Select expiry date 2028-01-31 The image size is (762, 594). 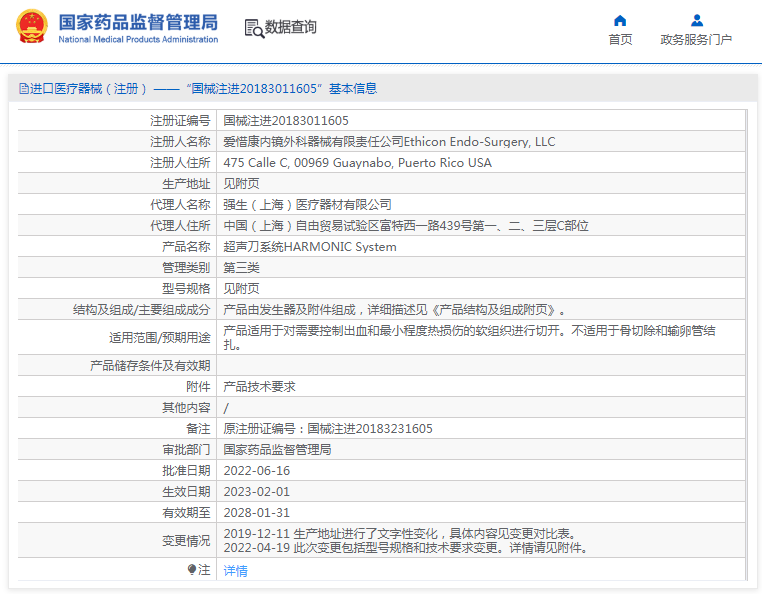pos(257,513)
